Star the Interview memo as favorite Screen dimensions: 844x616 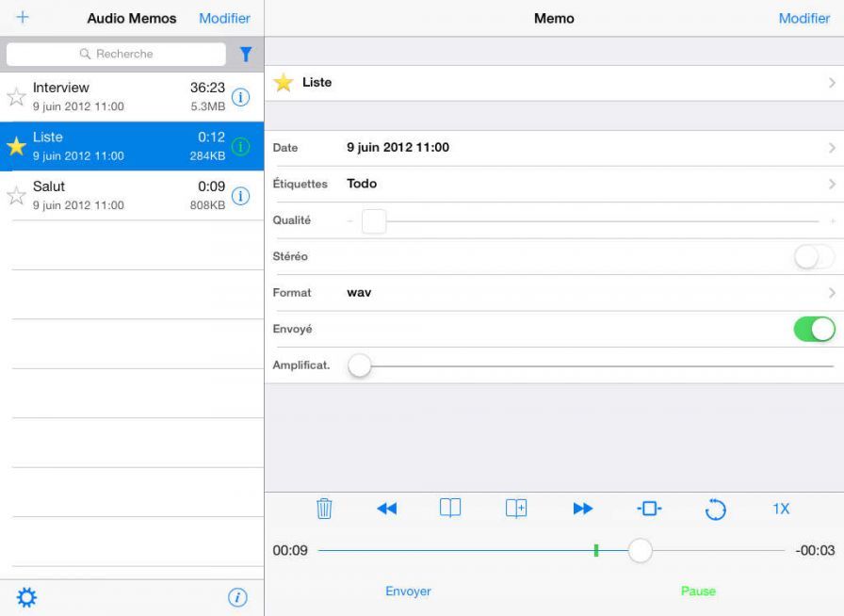(x=16, y=96)
